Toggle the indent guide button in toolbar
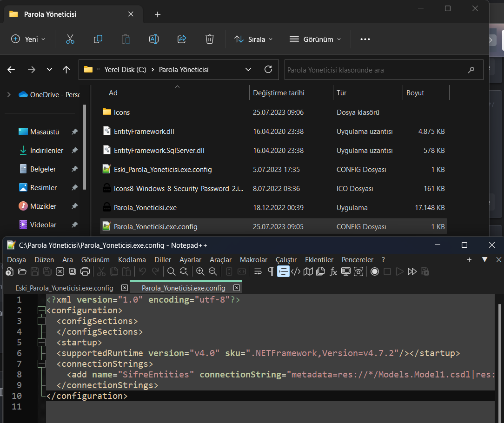Image resolution: width=504 pixels, height=423 pixels. pos(283,271)
